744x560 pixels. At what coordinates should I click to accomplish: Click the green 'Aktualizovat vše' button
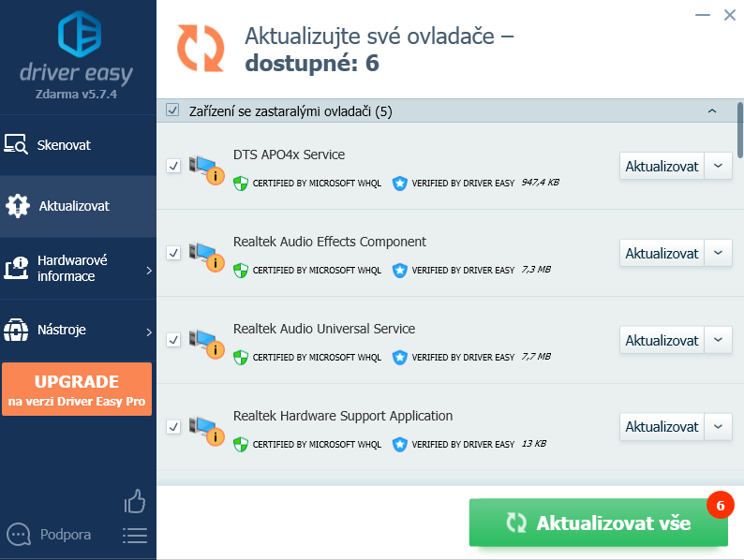598,523
